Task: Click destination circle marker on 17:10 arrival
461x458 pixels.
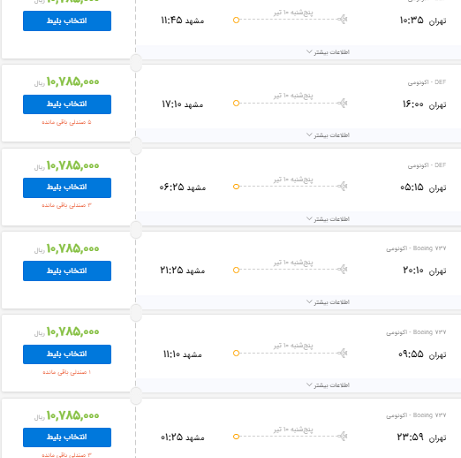Action: 236,103
